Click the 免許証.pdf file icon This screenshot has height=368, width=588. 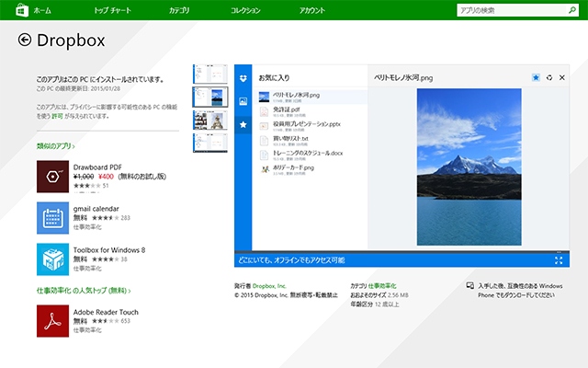(x=264, y=111)
